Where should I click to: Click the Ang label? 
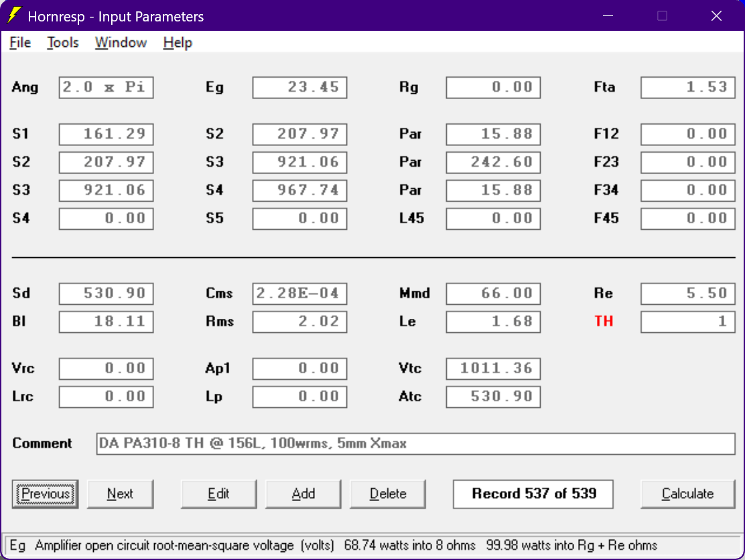[x=25, y=87]
